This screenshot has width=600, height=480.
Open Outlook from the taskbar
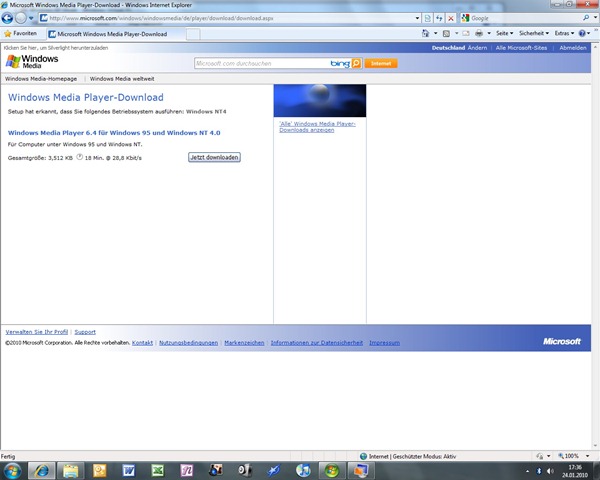pyautogui.click(x=99, y=470)
